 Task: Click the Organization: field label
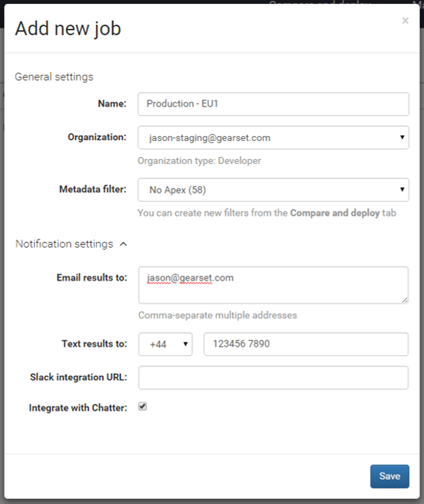[97, 137]
